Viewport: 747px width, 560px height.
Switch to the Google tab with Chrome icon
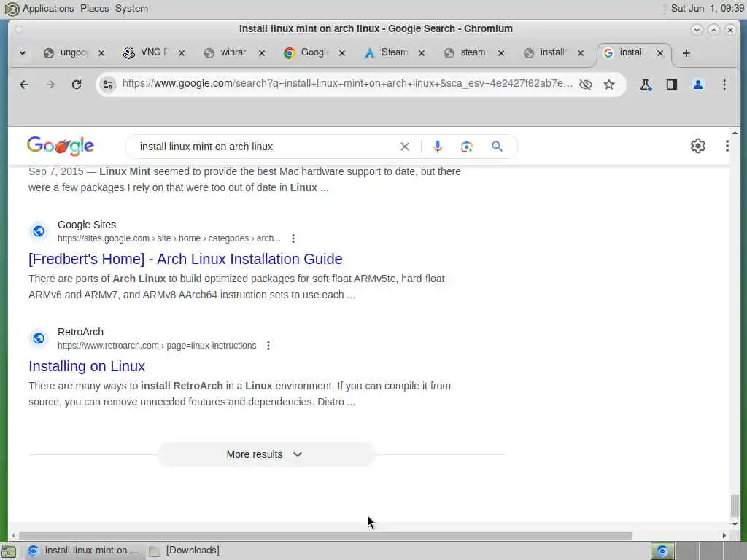pos(307,52)
